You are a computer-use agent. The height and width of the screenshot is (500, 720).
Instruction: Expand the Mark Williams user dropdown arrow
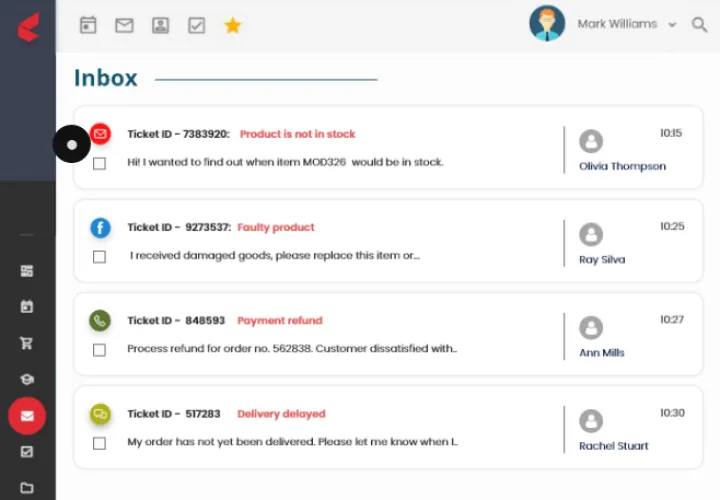(x=672, y=25)
